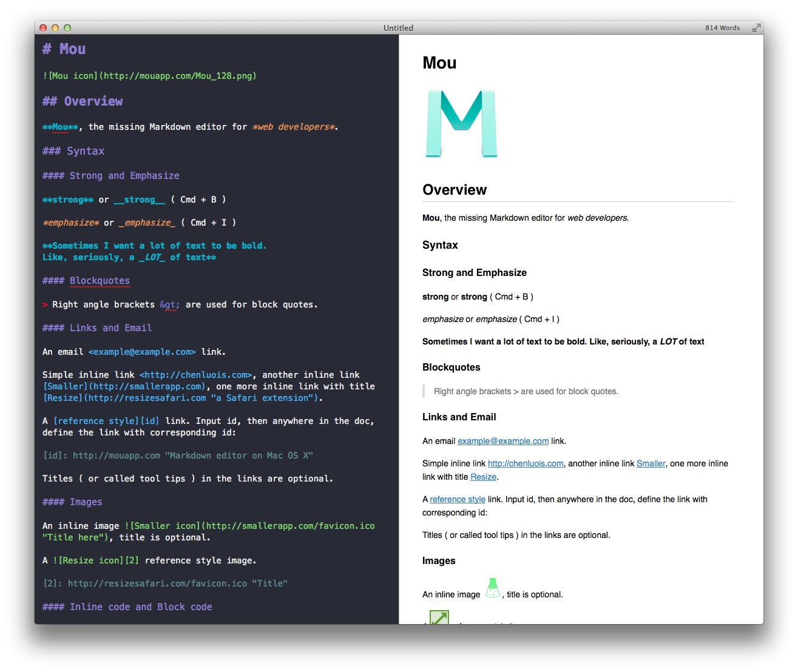Click the '#### Blockquotes' editor line
Image resolution: width=798 pixels, height=672 pixels.
(86, 280)
